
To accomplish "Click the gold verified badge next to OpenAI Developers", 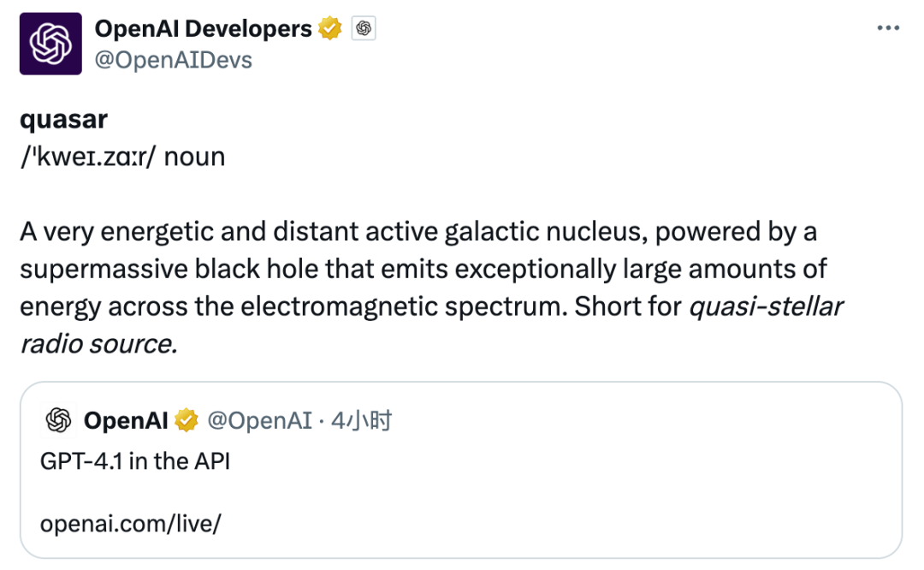I will [329, 27].
